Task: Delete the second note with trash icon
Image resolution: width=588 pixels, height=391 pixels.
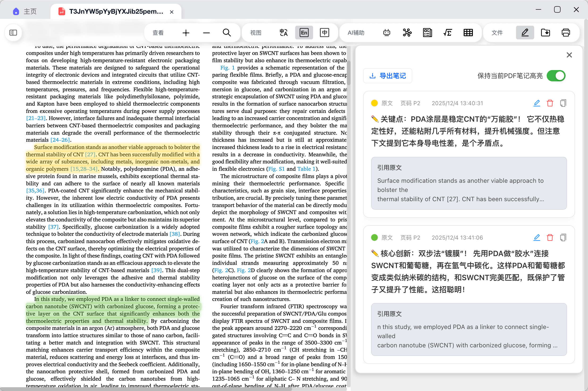Action: click(x=550, y=238)
